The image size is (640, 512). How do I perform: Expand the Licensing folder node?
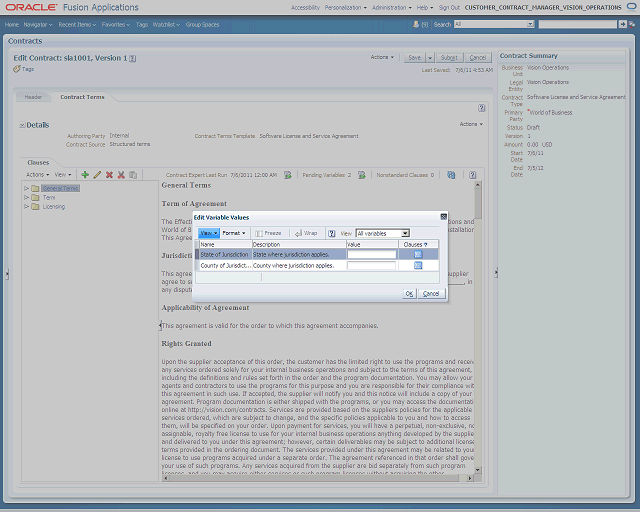pyautogui.click(x=27, y=207)
